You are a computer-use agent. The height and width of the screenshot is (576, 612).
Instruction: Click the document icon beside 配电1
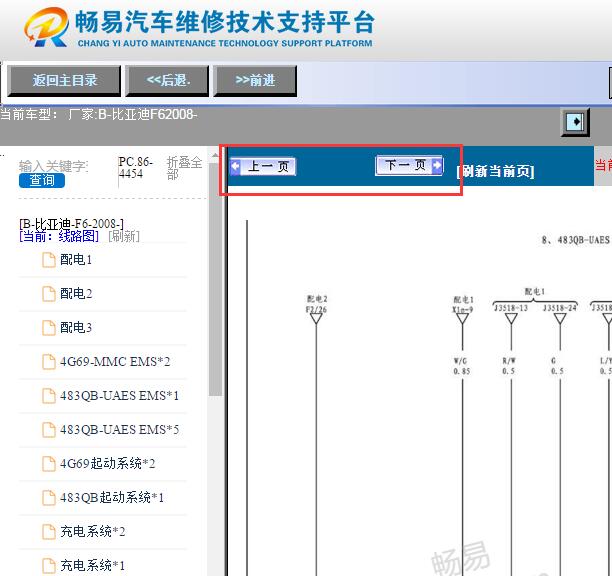pyautogui.click(x=49, y=260)
